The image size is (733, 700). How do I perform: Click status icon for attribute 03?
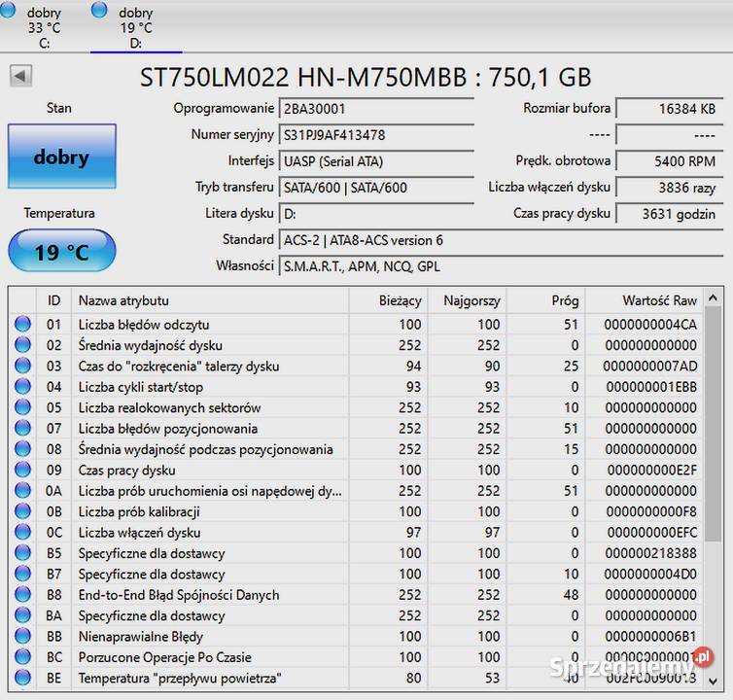[22, 366]
